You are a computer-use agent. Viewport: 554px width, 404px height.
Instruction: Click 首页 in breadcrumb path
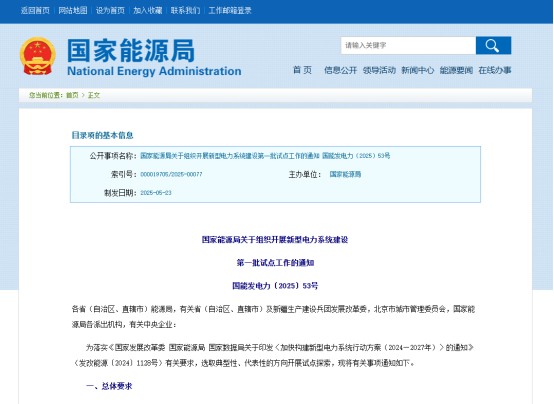(x=72, y=95)
